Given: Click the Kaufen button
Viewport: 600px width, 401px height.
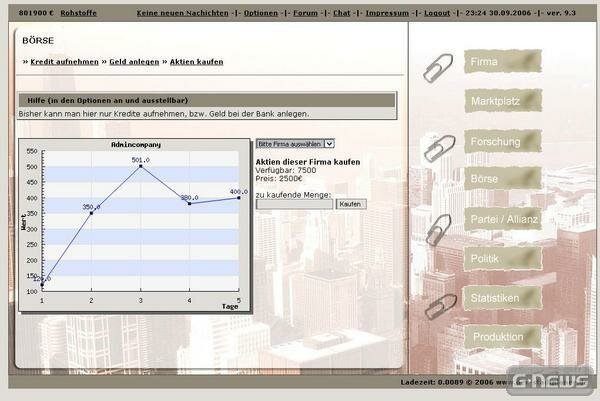Looking at the screenshot, I should point(351,204).
